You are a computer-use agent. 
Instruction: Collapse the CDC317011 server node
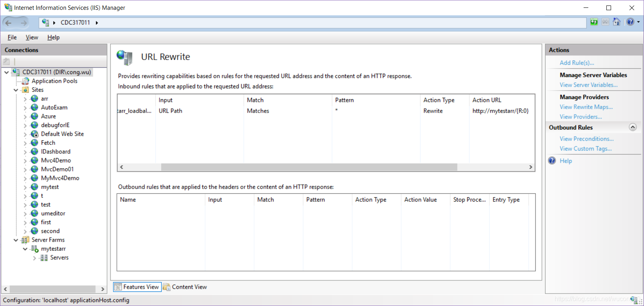[7, 72]
